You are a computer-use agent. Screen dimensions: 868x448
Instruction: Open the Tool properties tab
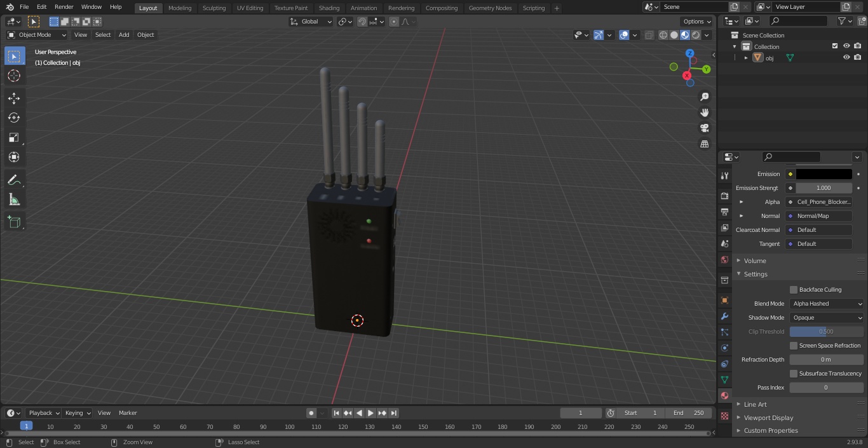(x=724, y=175)
